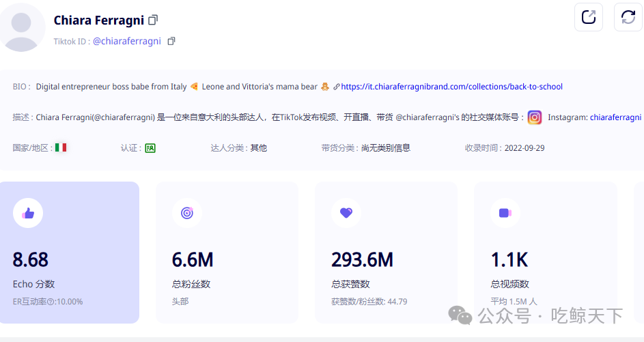Click the video camera icon

pyautogui.click(x=505, y=213)
